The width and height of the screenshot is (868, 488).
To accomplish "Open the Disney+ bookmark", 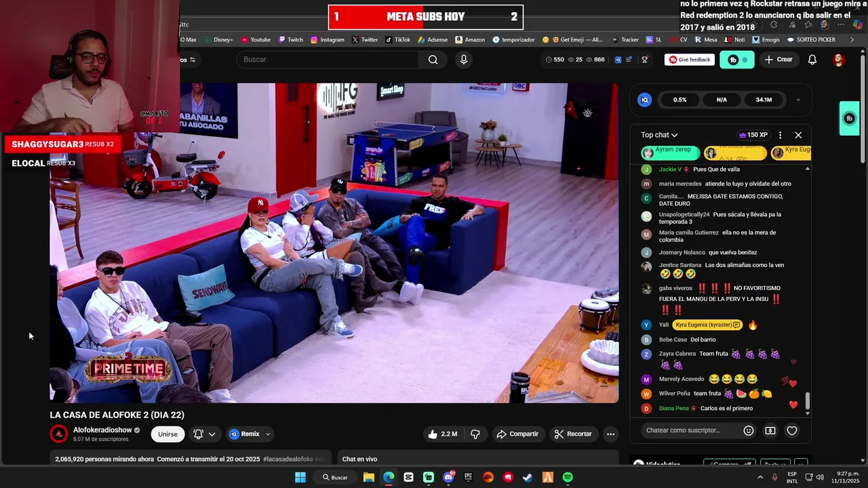I will (218, 40).
